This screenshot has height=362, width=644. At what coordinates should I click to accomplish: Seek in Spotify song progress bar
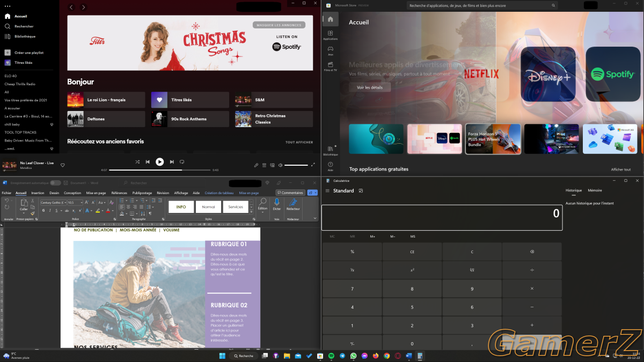coord(159,170)
